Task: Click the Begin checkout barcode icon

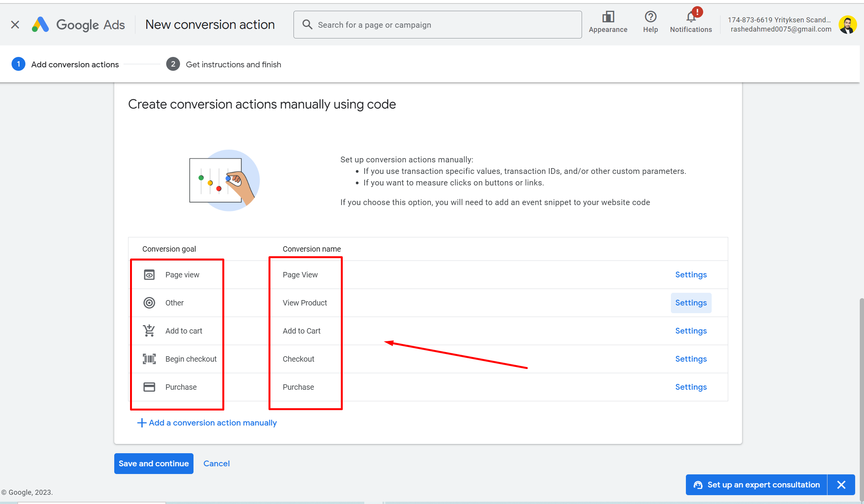Action: [x=149, y=359]
